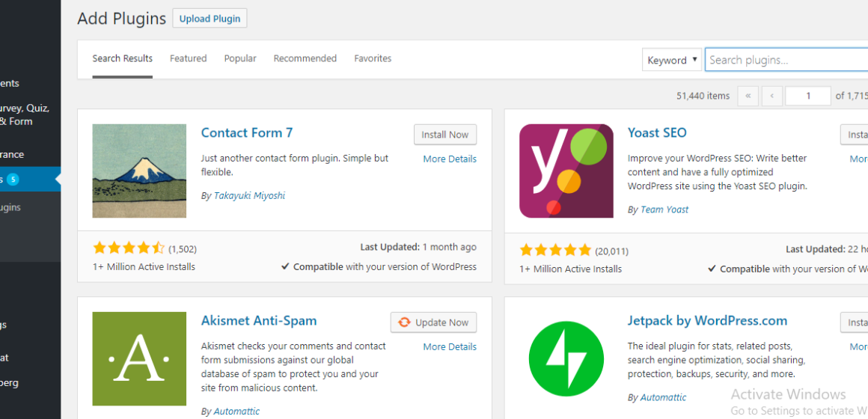This screenshot has width=868, height=419.
Task: Open the Jetpack by WordPress.com title link
Action: point(707,320)
